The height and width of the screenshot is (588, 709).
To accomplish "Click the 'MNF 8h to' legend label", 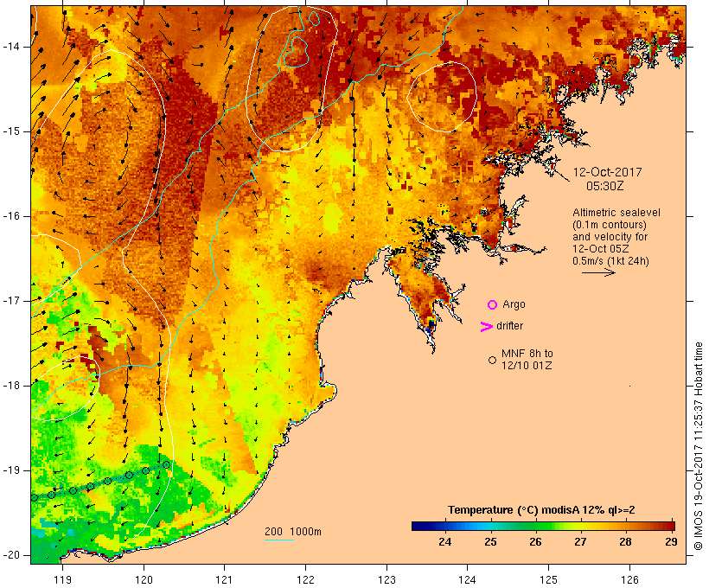I will coord(527,354).
